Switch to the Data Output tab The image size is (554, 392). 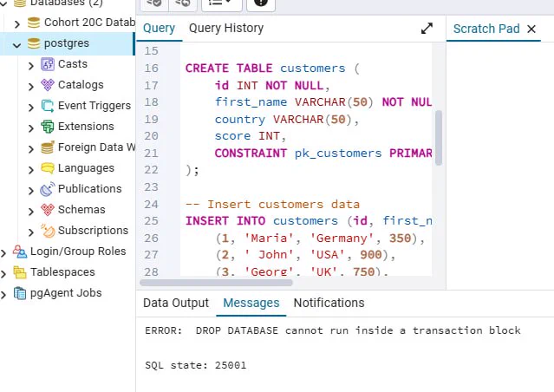click(x=176, y=303)
